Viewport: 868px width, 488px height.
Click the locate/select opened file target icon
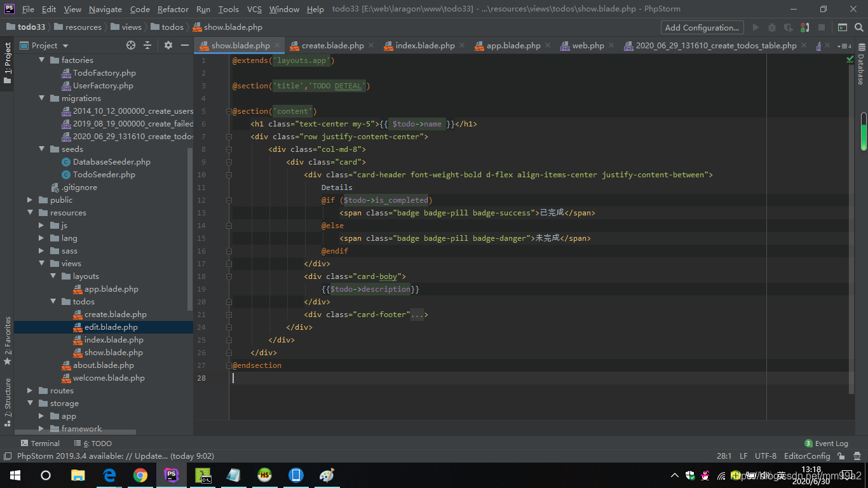click(131, 45)
